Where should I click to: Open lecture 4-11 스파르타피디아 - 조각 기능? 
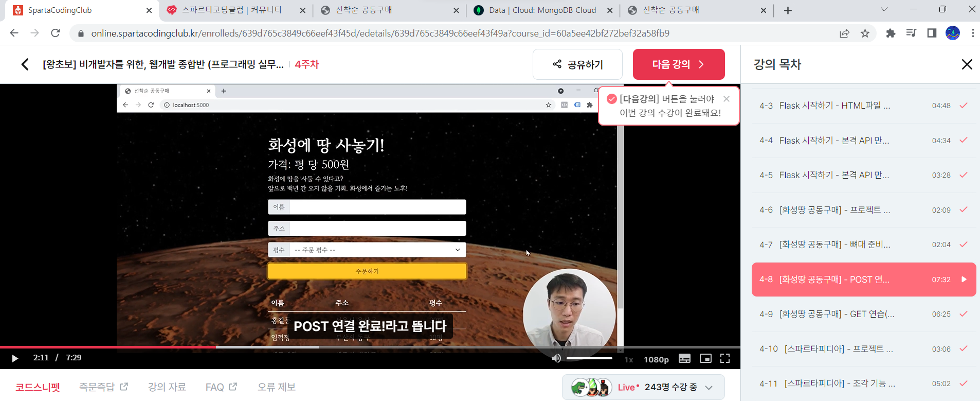tap(864, 383)
